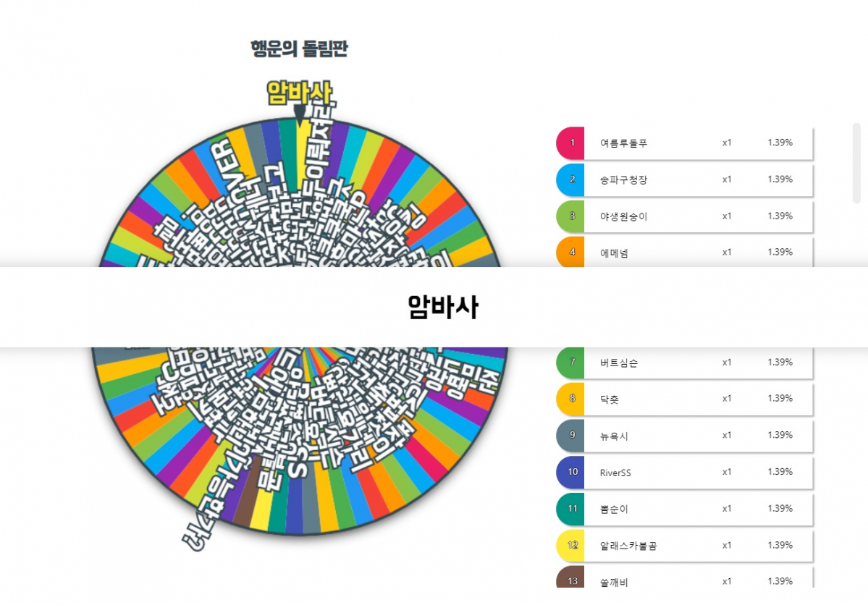Viewport: 868px width, 605px height.
Task: Click the teal number 11 badge
Action: tap(570, 509)
